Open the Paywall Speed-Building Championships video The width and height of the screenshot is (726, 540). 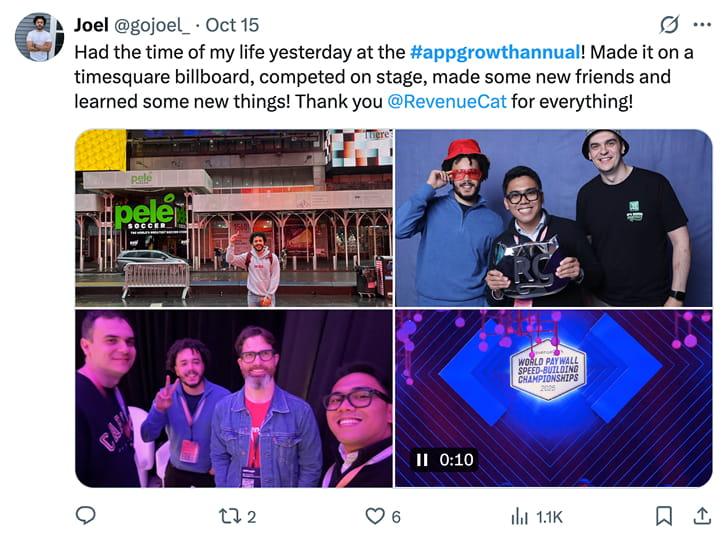(x=554, y=398)
